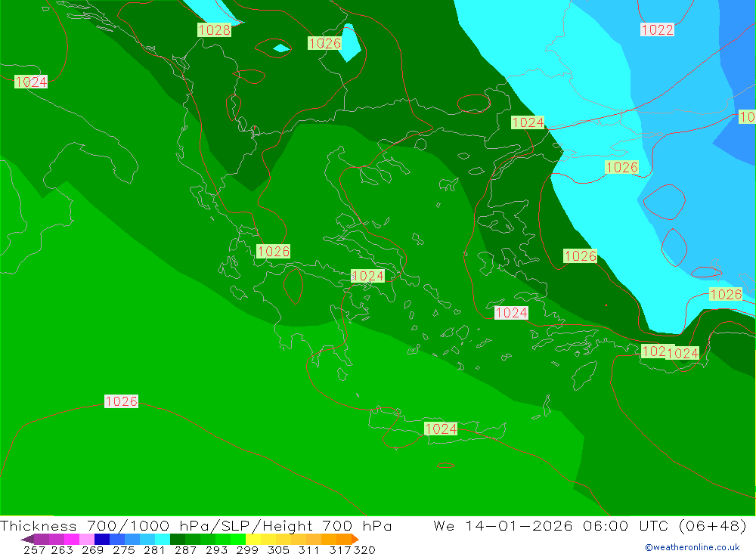Screen dimensions: 756x554
Task: Select the 1024 label with white background in Aegean
Action: click(512, 313)
